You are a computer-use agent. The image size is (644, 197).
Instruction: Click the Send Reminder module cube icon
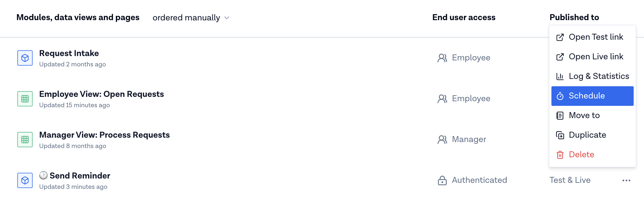click(25, 180)
